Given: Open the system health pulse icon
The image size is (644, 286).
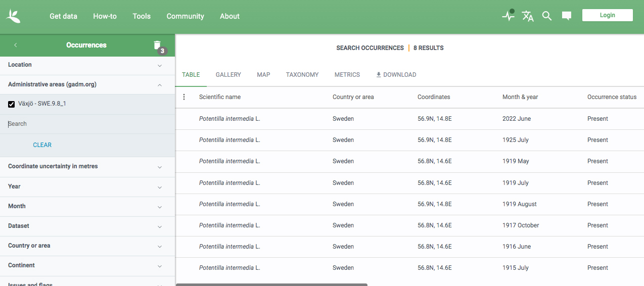Looking at the screenshot, I should tap(508, 16).
